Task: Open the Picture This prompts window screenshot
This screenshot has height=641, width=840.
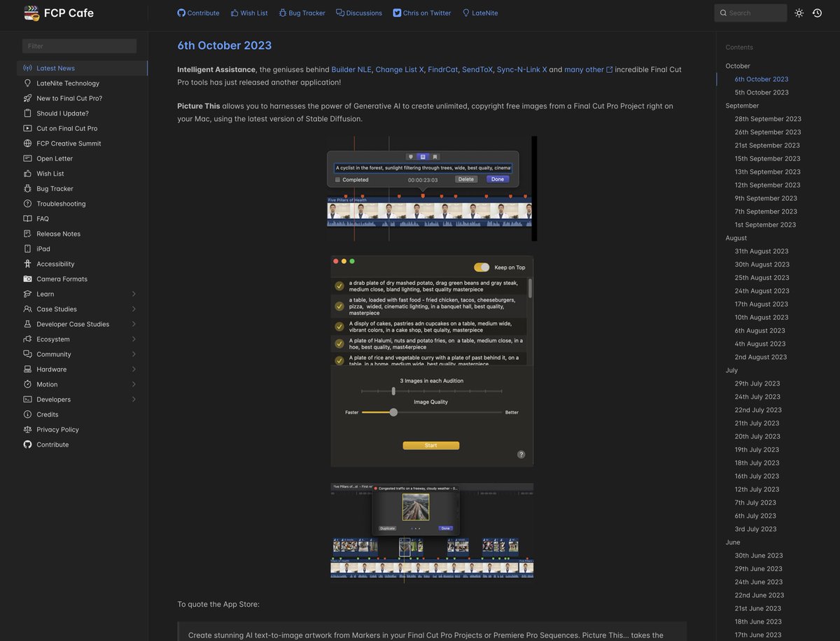Action: click(432, 360)
